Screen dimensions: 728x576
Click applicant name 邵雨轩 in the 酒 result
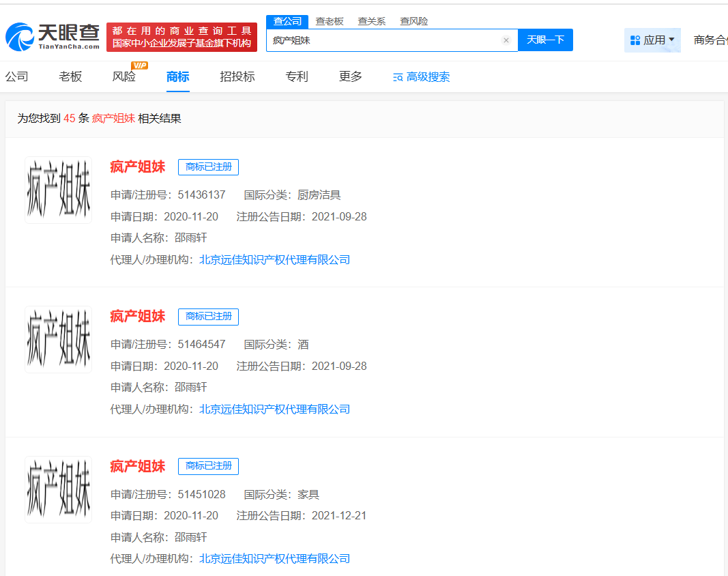190,388
